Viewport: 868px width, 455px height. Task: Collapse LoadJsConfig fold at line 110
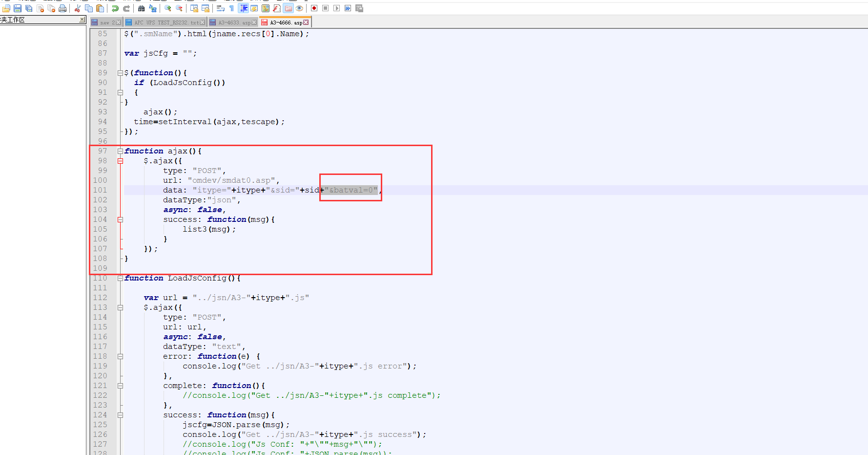pyautogui.click(x=120, y=278)
